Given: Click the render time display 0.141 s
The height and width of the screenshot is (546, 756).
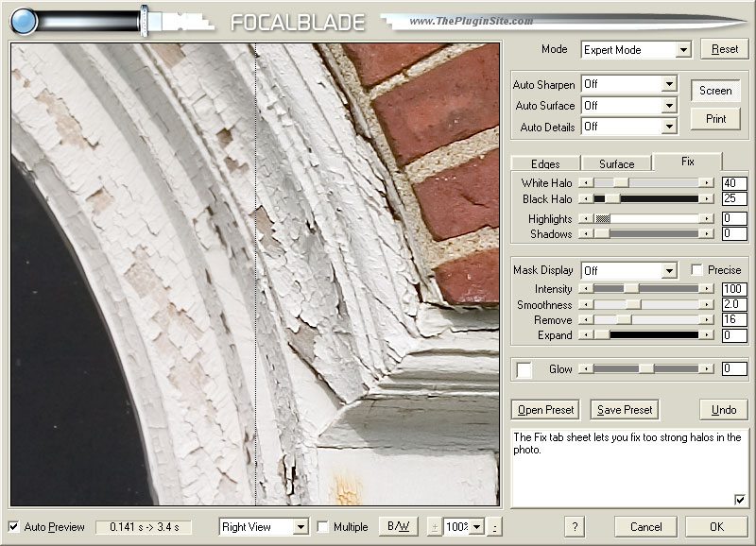Looking at the screenshot, I should [145, 527].
